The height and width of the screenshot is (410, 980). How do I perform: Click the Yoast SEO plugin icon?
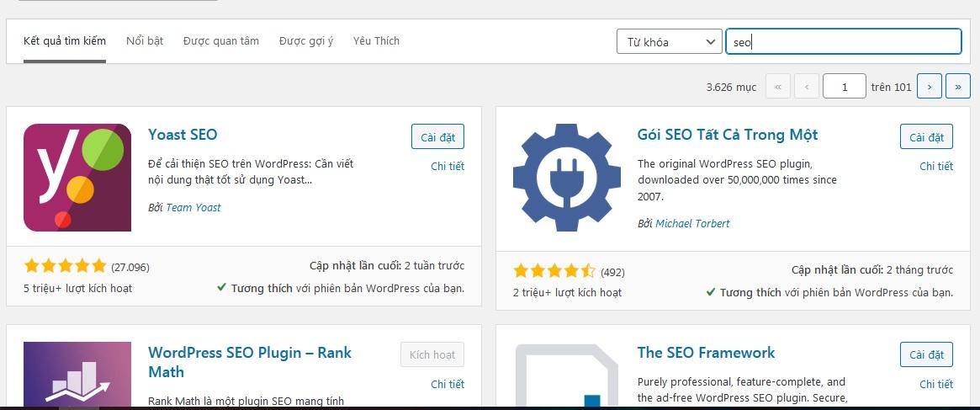77,178
